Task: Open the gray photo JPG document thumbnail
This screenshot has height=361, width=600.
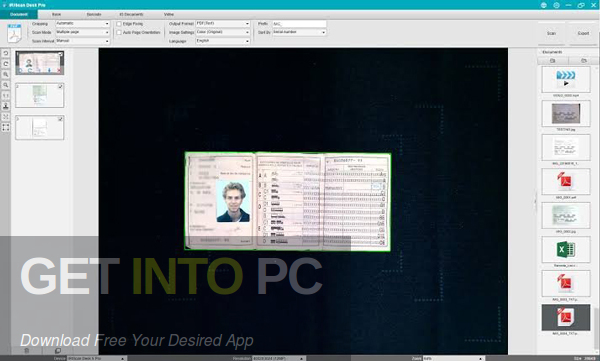Action: 566,114
